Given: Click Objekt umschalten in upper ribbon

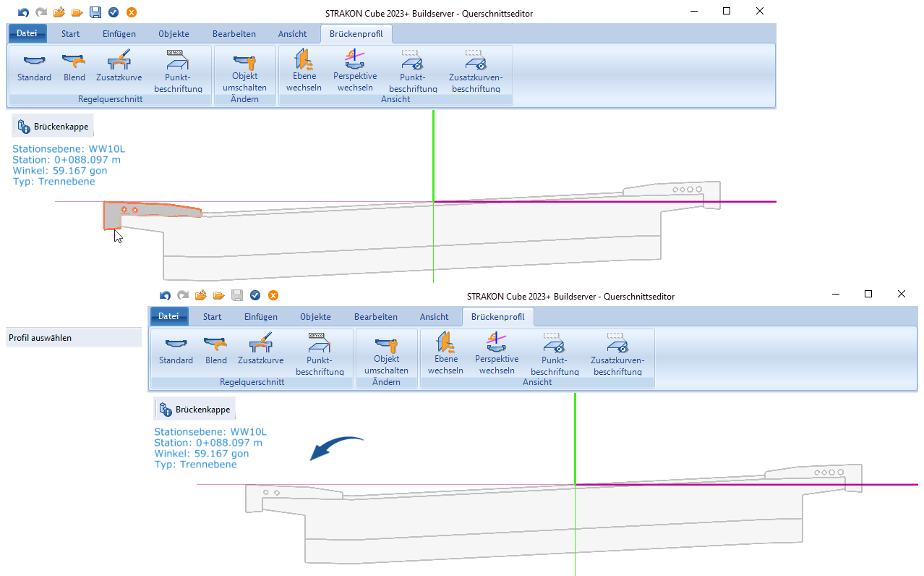Looking at the screenshot, I should (x=245, y=71).
